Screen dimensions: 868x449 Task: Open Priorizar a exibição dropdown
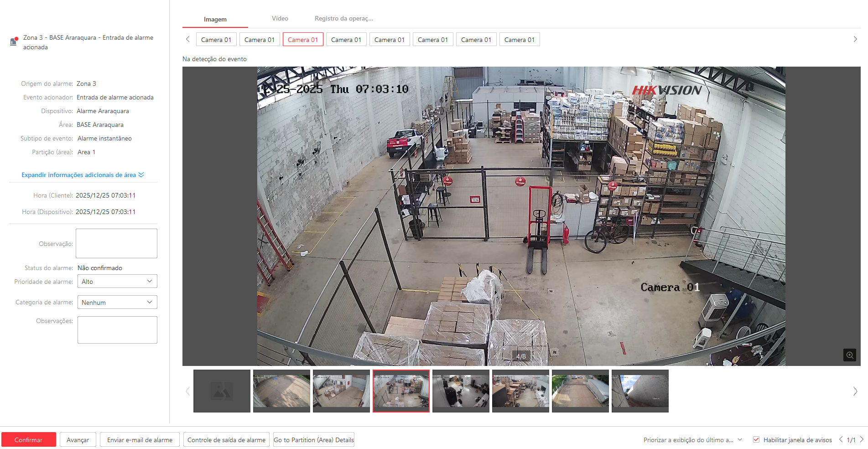692,440
